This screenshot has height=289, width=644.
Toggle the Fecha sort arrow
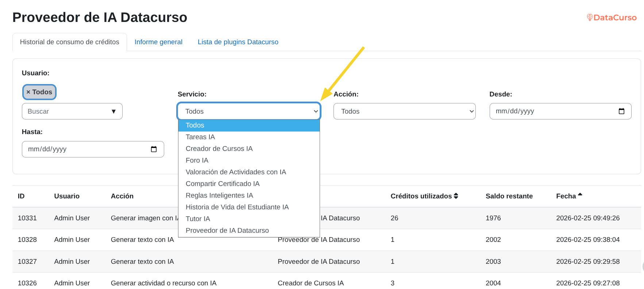pyautogui.click(x=580, y=195)
